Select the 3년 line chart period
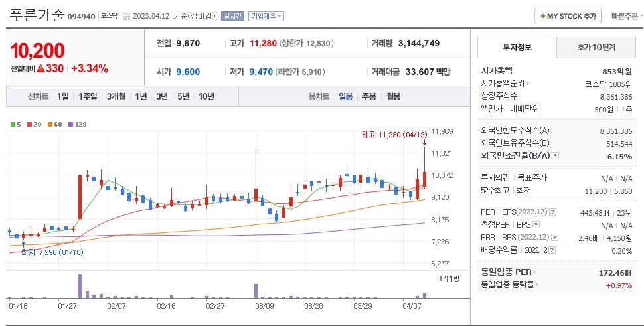Image resolution: width=644 pixels, height=326 pixels. click(x=162, y=96)
